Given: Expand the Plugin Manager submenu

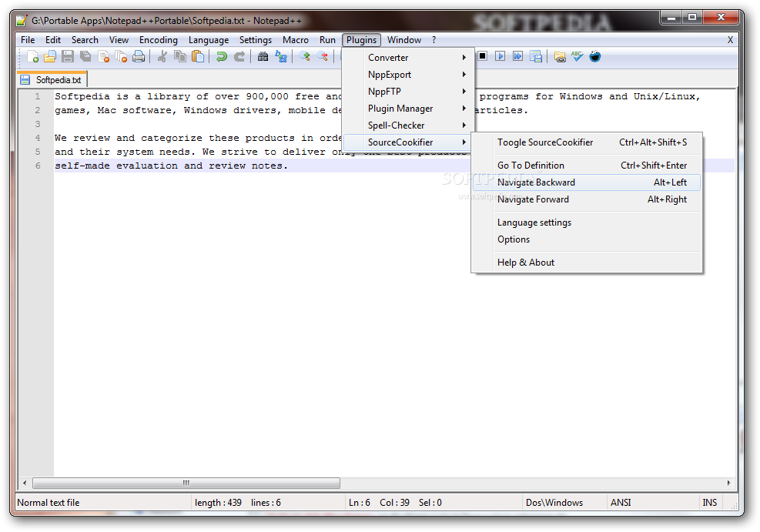Looking at the screenshot, I should (x=409, y=109).
